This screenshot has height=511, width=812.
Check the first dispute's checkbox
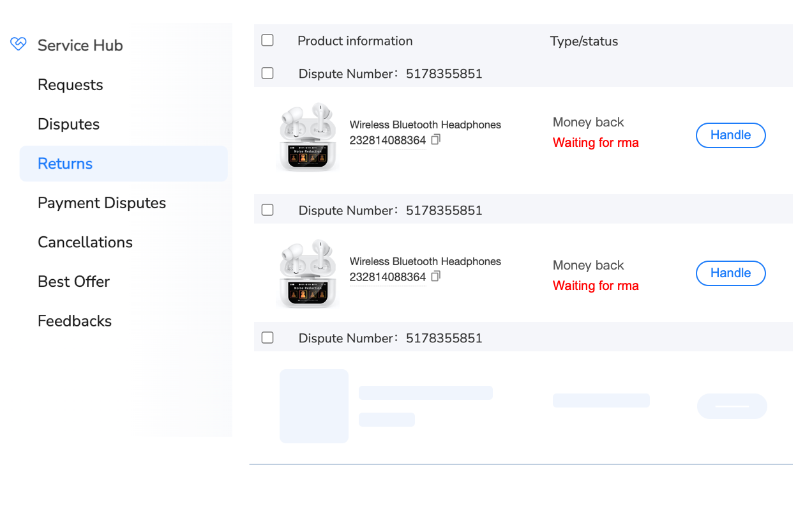(x=267, y=73)
